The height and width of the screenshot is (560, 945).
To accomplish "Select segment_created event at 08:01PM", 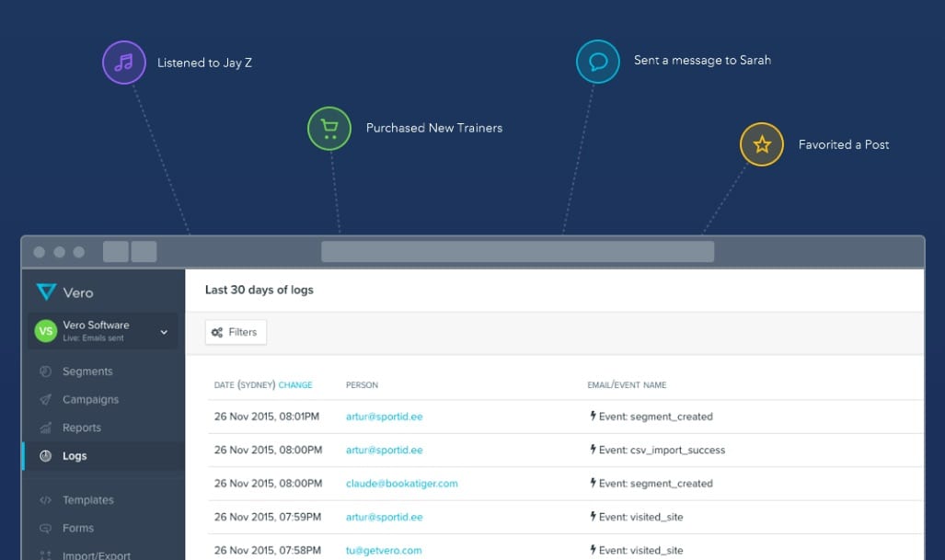I will pyautogui.click(x=656, y=417).
